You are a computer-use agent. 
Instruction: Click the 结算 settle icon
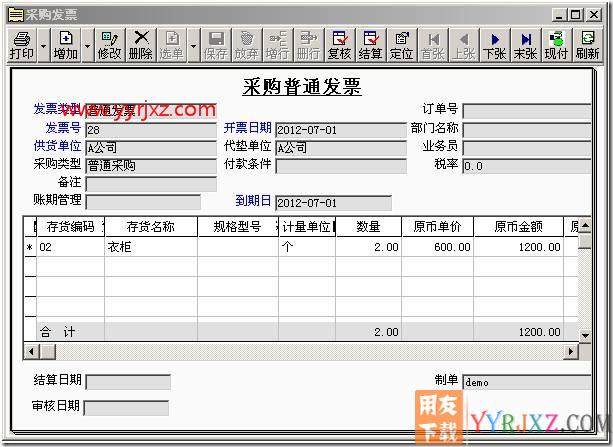(370, 45)
